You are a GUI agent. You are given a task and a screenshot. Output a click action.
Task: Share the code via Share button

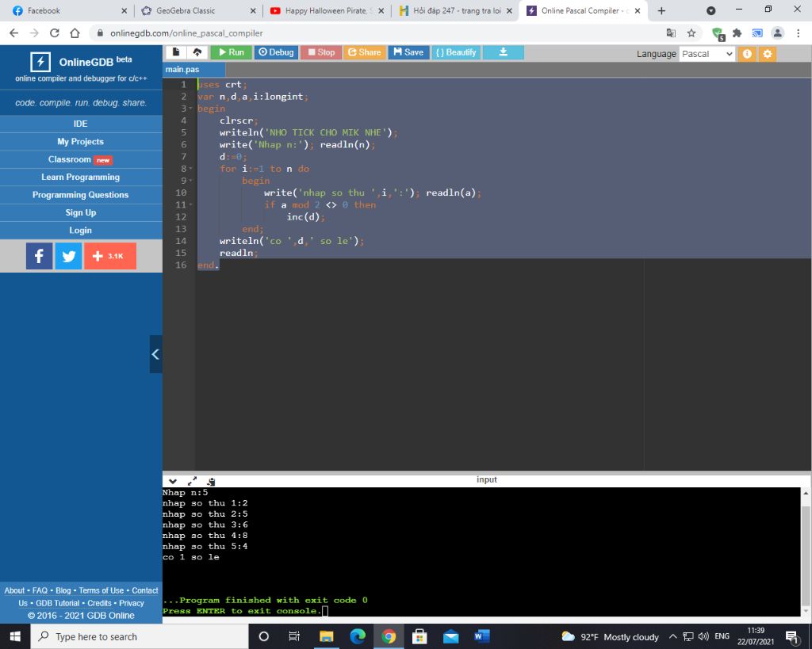click(364, 52)
